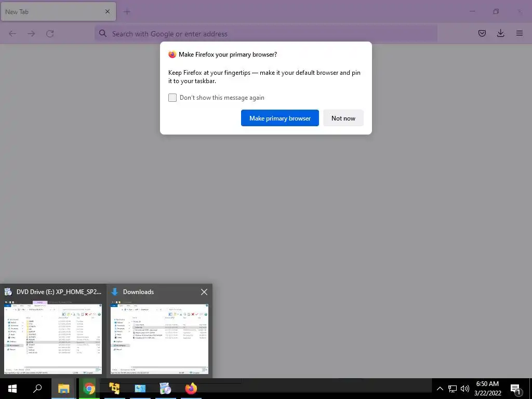Open the Firefox application menu (hamburger)
Image resolution: width=532 pixels, height=399 pixels.
click(x=519, y=33)
